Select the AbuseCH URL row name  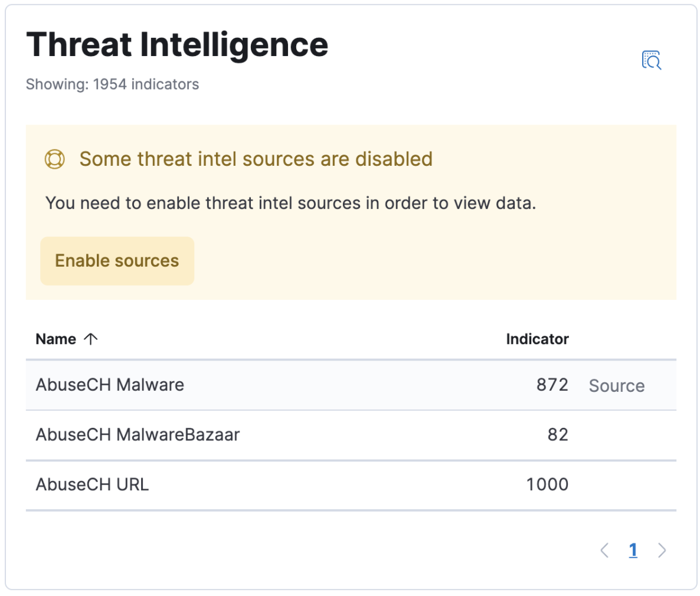pyautogui.click(x=92, y=484)
